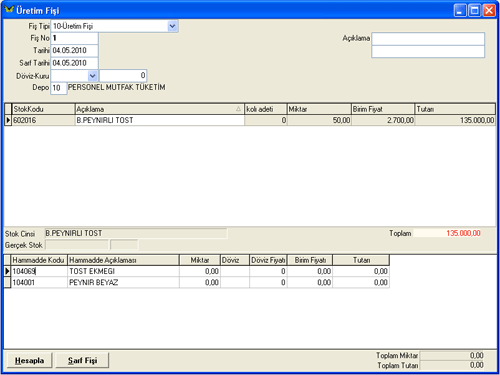This screenshot has width=500, height=375.
Task: Click the quantity cell 50,00
Action: pyautogui.click(x=319, y=120)
